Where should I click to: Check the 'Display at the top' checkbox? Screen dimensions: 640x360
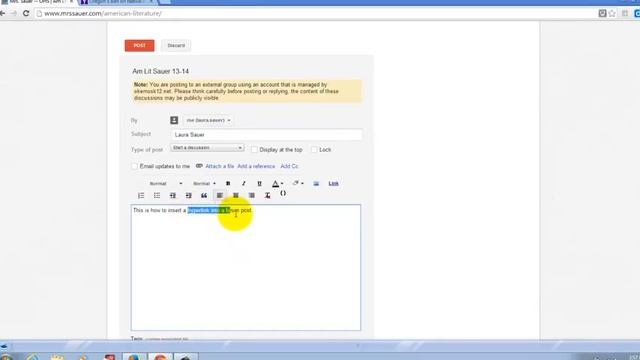pos(254,150)
